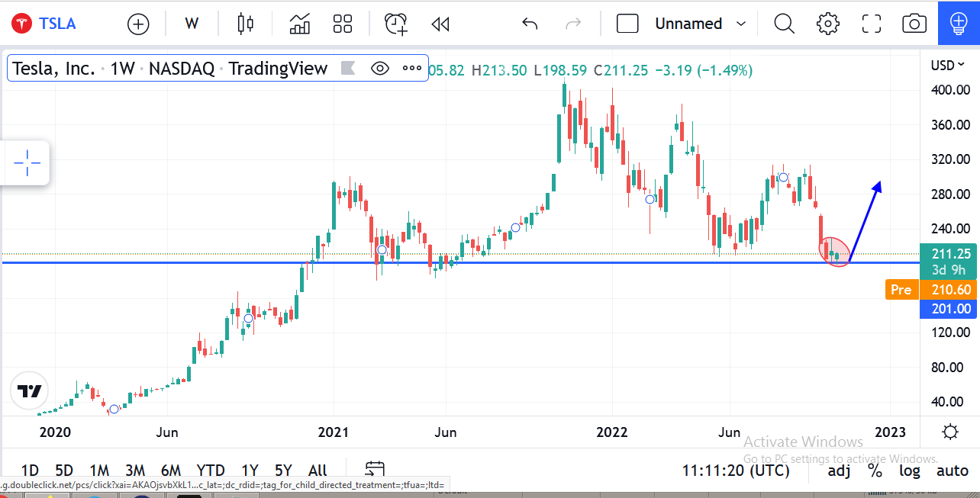980x498 pixels.
Task: Select YTD date range
Action: coord(211,471)
